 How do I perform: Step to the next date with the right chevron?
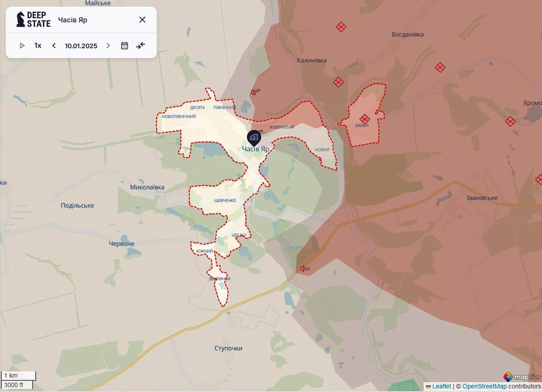pos(108,45)
